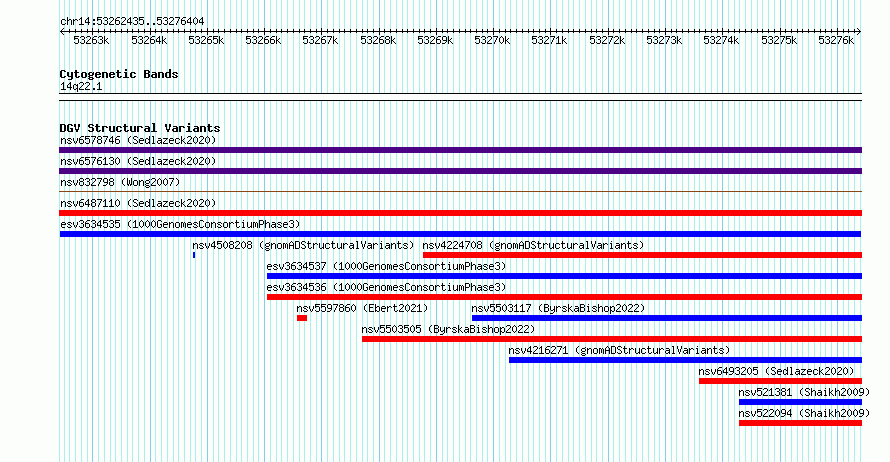Click the nsv6578746 (Sedlazeck2020) variant label

tap(138, 140)
